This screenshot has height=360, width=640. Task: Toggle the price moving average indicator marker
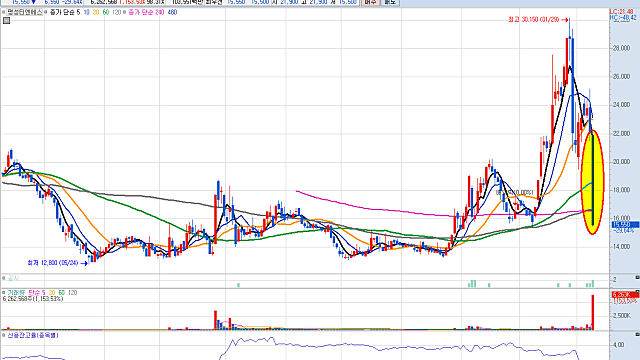click(46, 12)
